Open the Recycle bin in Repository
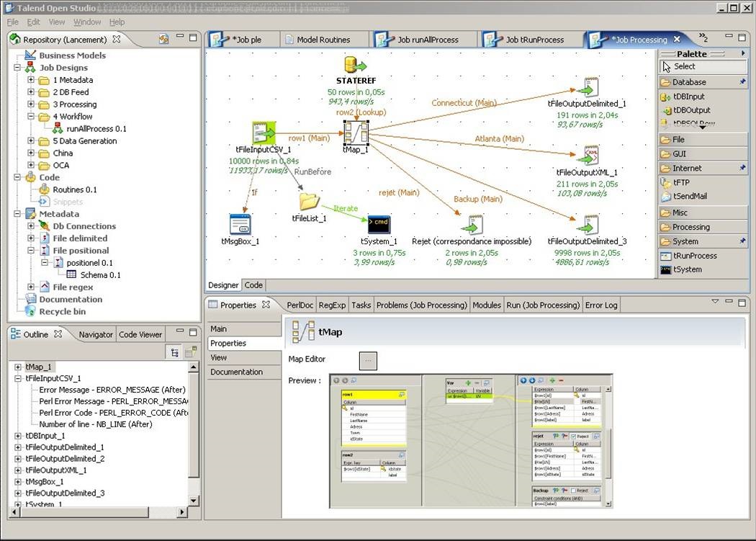 click(x=62, y=311)
